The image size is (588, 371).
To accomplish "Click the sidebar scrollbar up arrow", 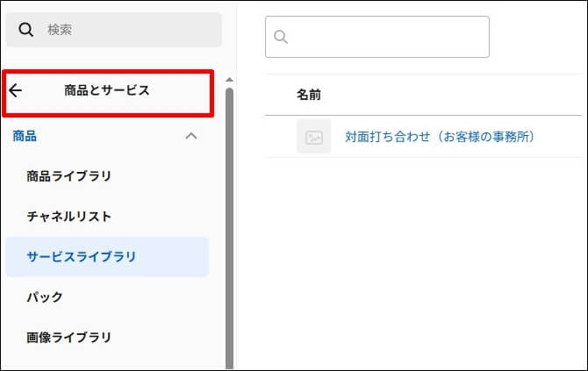I will tap(230, 80).
